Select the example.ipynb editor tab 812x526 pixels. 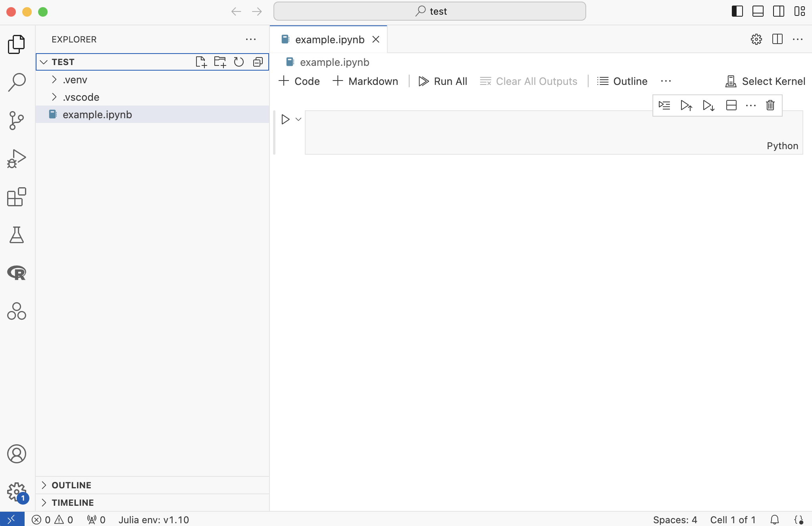(x=329, y=40)
